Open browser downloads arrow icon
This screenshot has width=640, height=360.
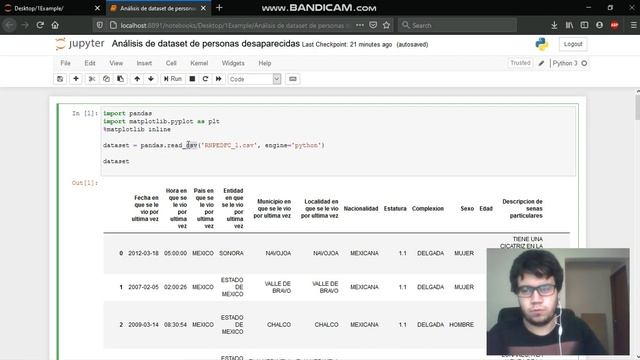pyautogui.click(x=554, y=25)
